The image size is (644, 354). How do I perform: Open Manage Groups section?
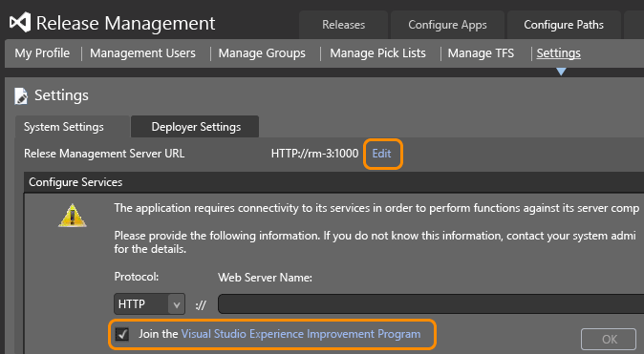pos(262,52)
